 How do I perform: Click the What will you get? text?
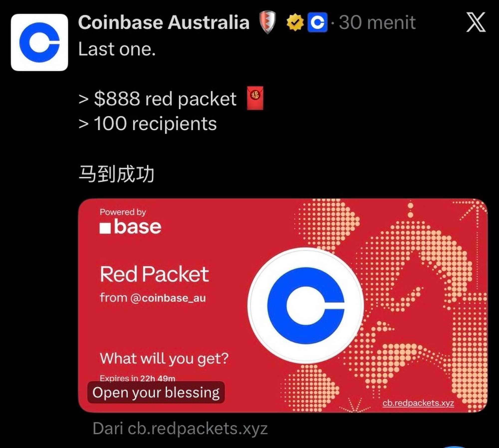click(164, 358)
